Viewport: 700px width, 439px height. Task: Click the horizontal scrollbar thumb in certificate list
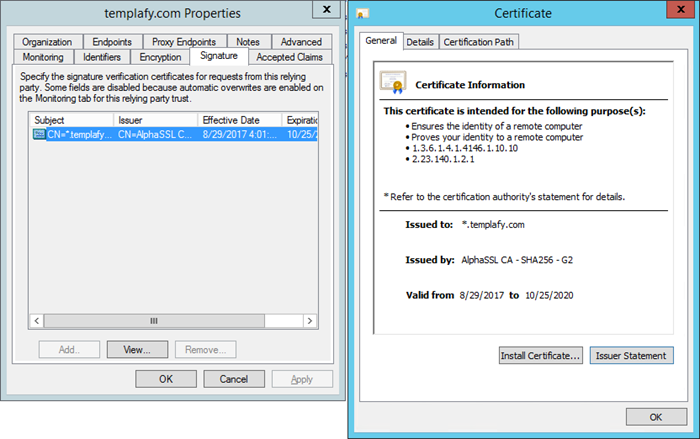[154, 321]
